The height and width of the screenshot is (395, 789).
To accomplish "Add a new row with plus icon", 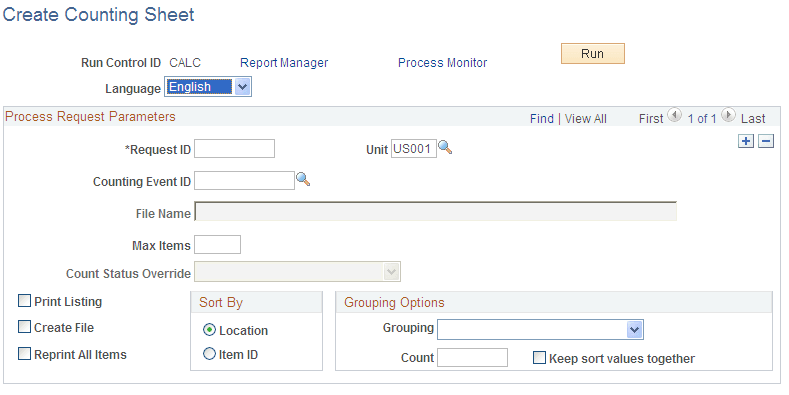I will [x=746, y=141].
